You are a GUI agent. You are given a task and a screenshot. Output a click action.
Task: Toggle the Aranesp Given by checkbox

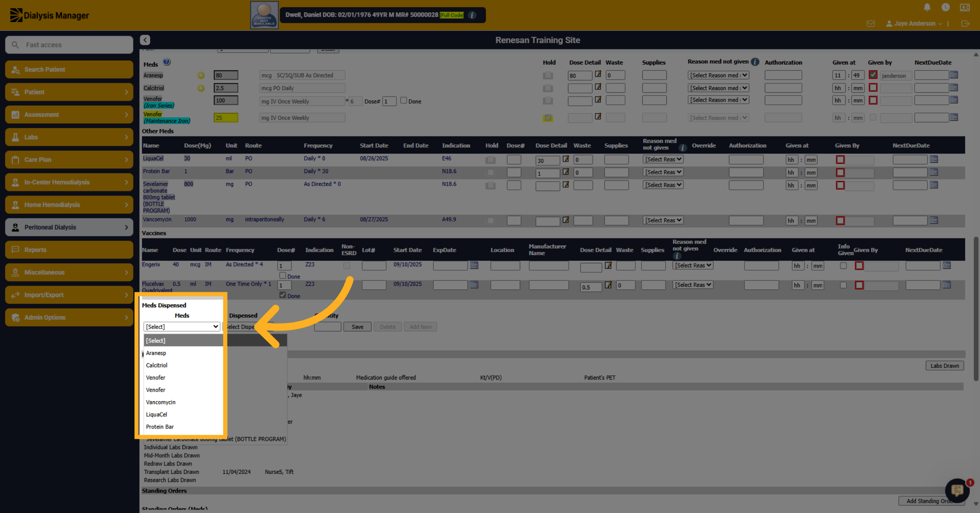coord(873,75)
